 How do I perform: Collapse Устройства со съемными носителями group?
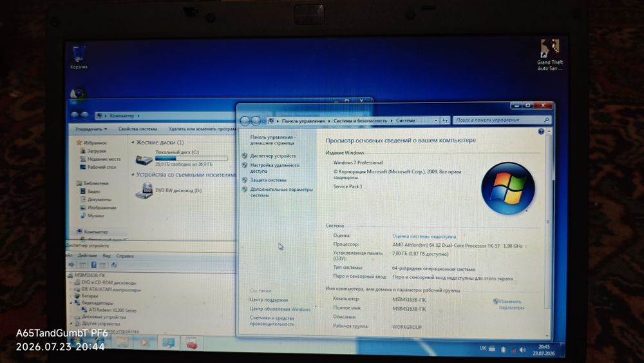point(133,175)
